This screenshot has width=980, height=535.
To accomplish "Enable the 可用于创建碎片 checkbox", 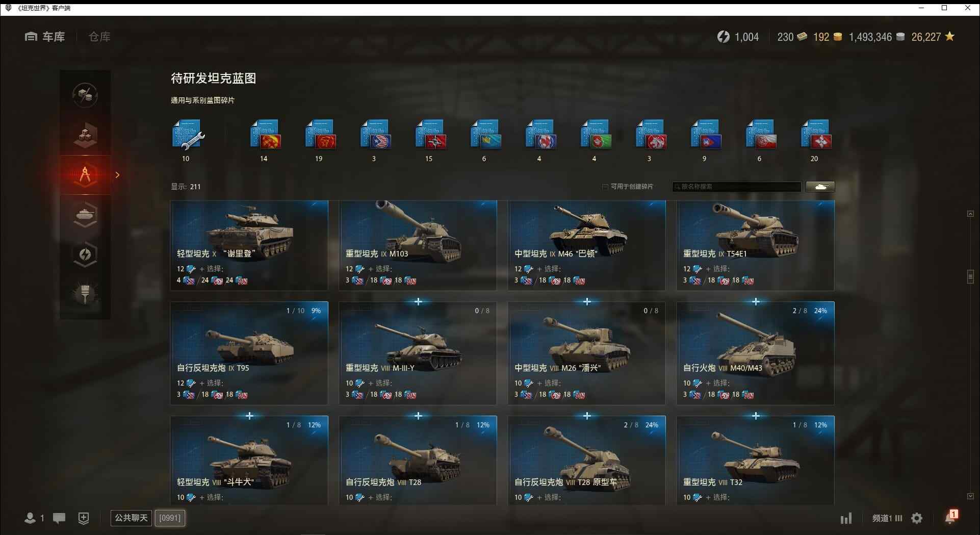I will point(605,187).
